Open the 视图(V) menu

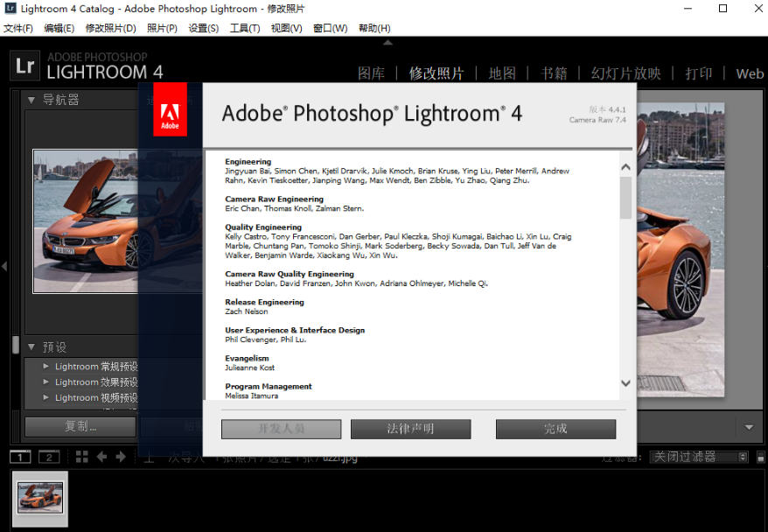287,28
